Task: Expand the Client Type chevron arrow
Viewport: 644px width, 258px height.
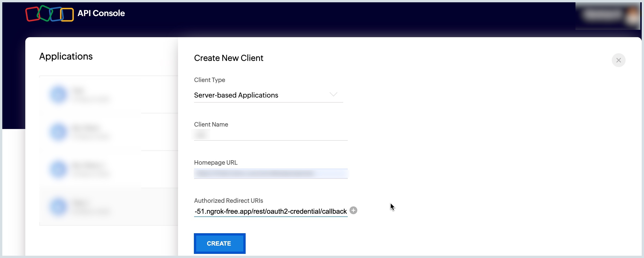Action: point(333,94)
